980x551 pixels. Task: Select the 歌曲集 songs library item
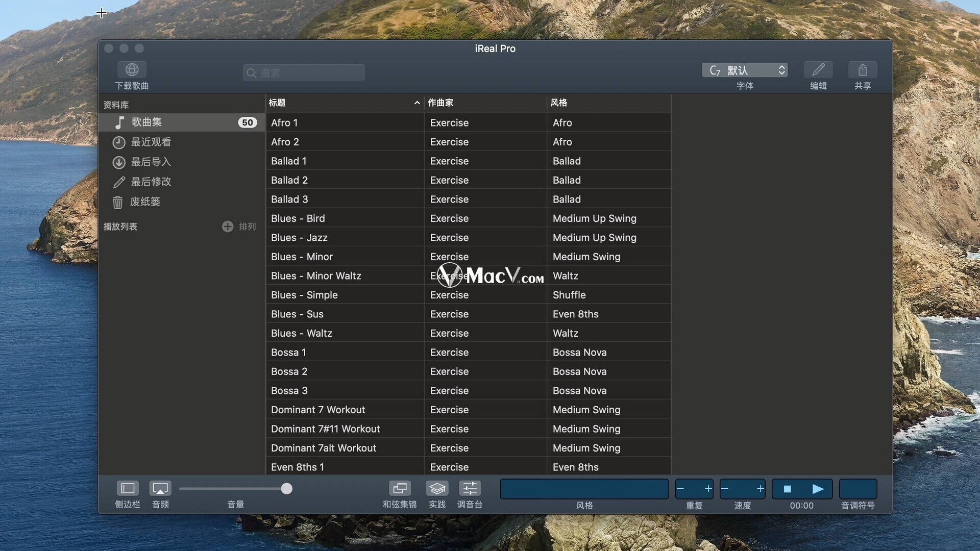182,122
